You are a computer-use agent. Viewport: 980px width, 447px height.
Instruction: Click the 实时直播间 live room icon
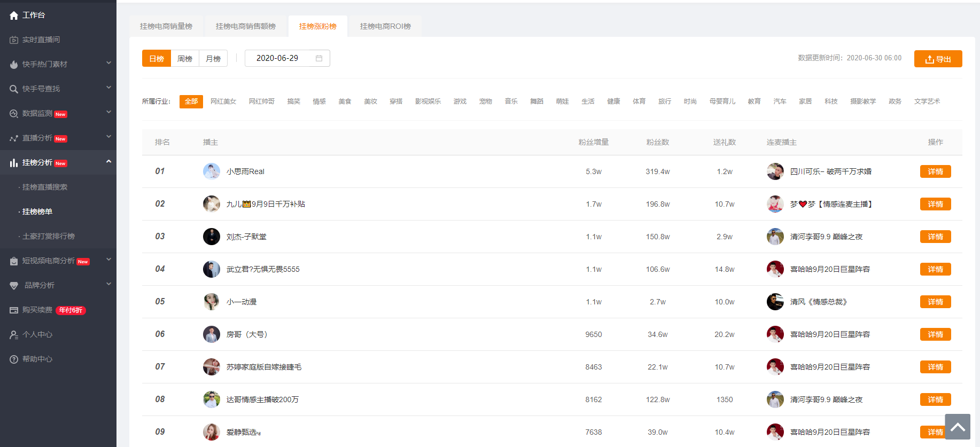(x=14, y=40)
